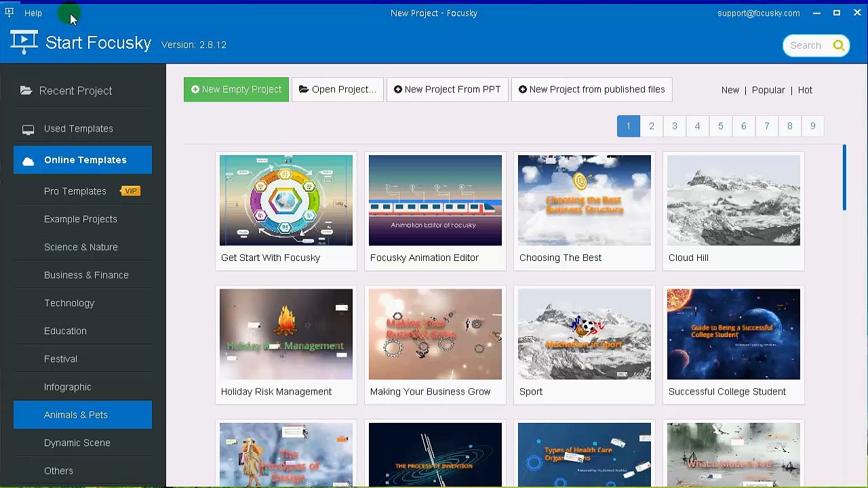Open Successful College Student template

coord(734,345)
